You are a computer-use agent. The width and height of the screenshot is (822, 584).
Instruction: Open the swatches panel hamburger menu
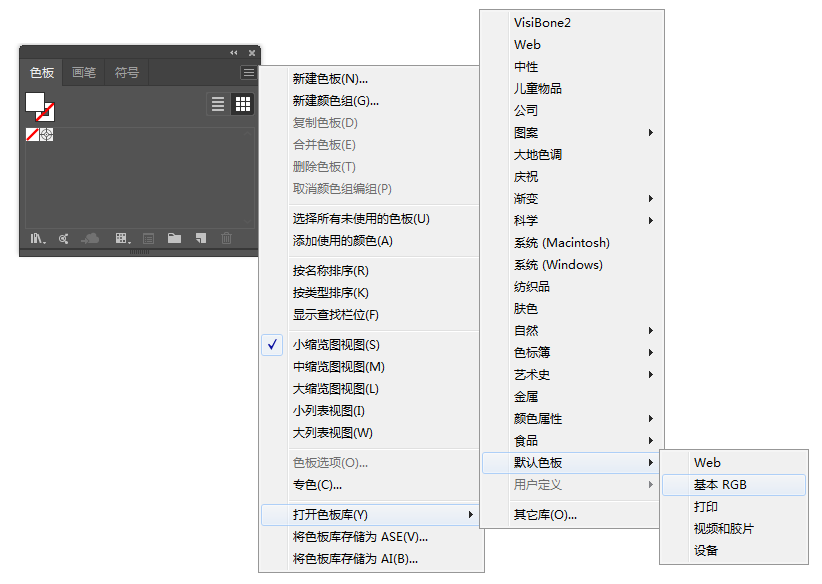tap(248, 72)
